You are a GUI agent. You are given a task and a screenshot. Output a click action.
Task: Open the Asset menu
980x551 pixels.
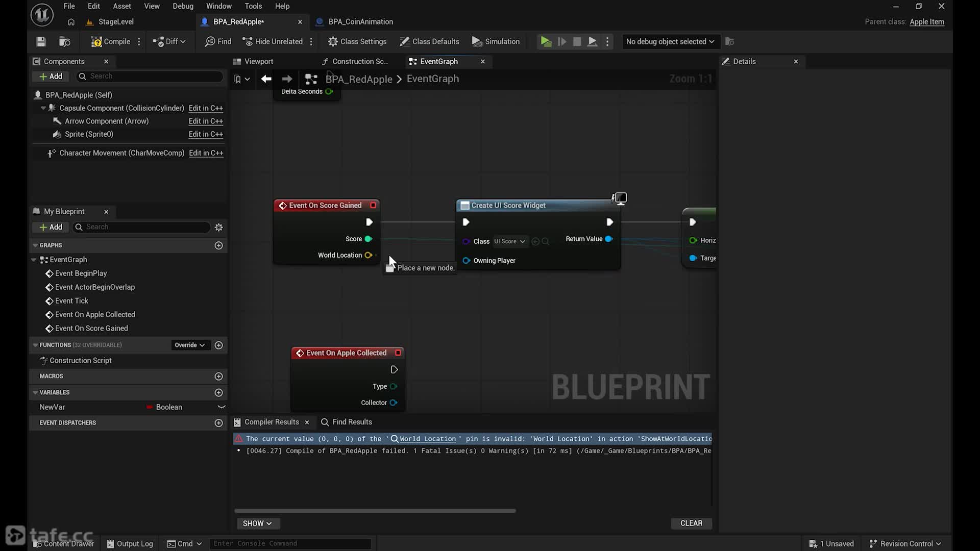[x=122, y=6]
